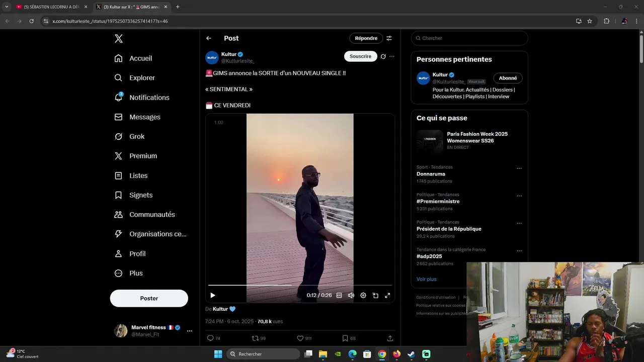Toggle video captions
Image resolution: width=644 pixels, height=362 pixels.
(339, 296)
